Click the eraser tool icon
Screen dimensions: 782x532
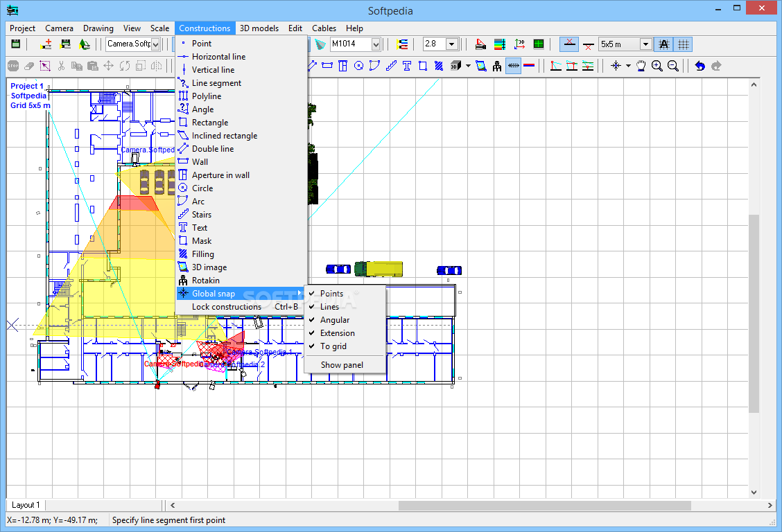pos(29,66)
